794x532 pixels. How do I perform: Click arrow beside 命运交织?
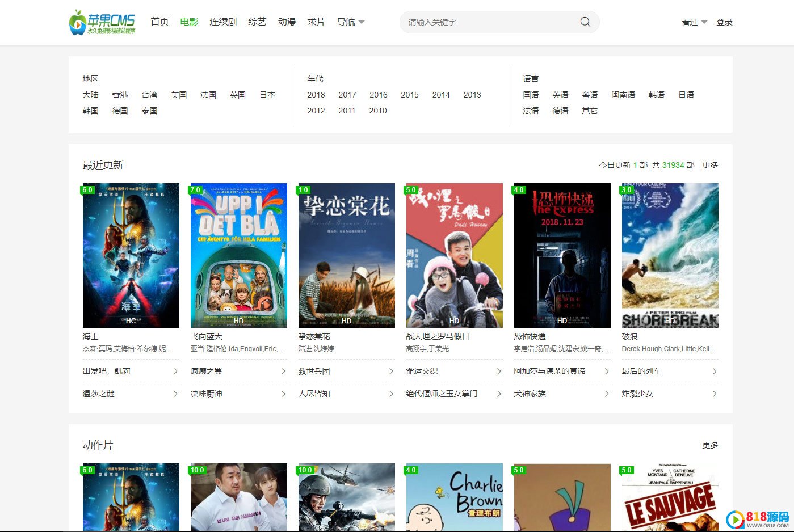499,371
